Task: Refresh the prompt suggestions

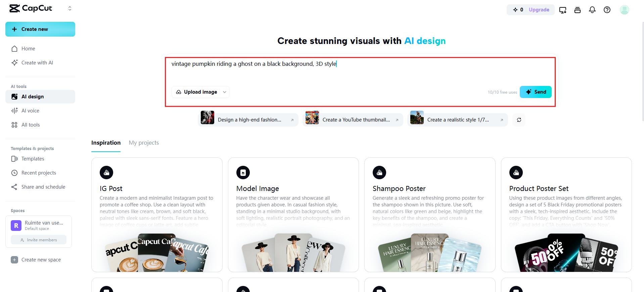Action: click(x=519, y=120)
